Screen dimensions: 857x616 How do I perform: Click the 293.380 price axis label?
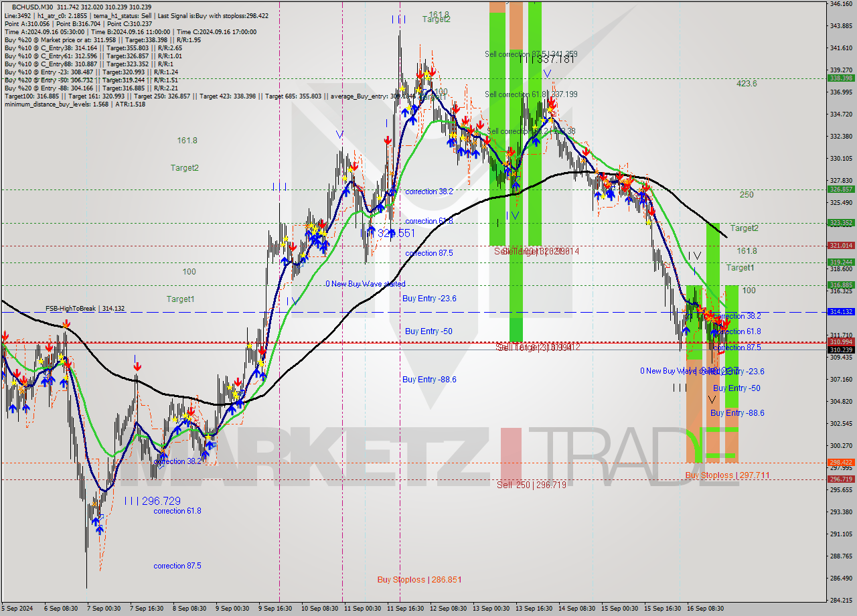(840, 512)
